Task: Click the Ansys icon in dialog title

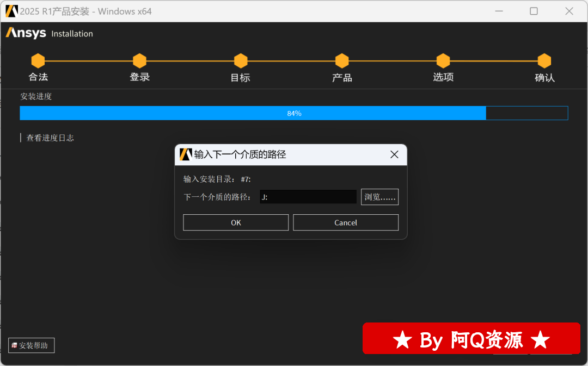Action: coord(186,154)
